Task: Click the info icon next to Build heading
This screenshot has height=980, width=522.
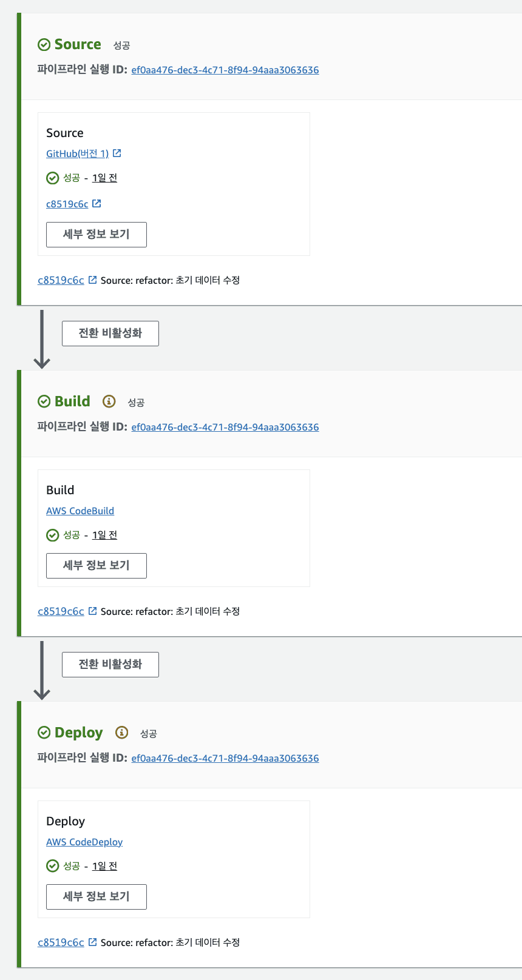Action: click(109, 401)
